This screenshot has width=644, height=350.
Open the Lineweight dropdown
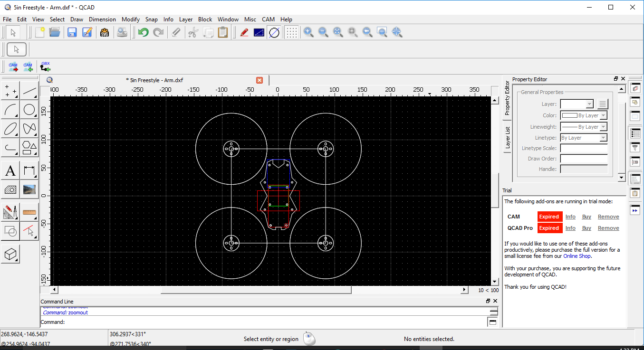(x=604, y=126)
